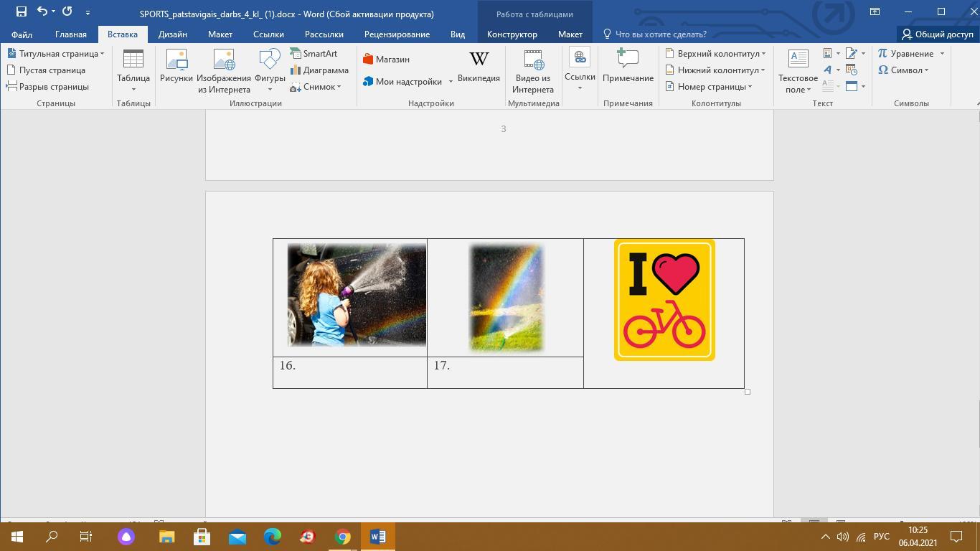Click the Redo (repeat) icon in the Quick Access toolbar
The height and width of the screenshot is (551, 980).
point(67,11)
